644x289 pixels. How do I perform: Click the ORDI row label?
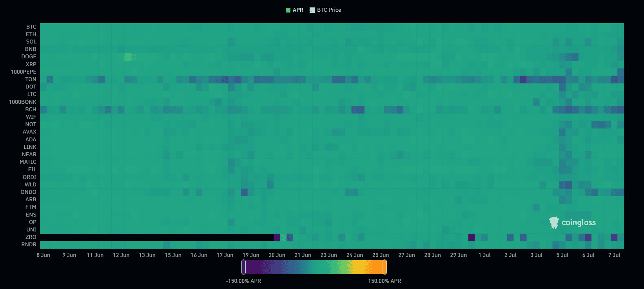30,177
